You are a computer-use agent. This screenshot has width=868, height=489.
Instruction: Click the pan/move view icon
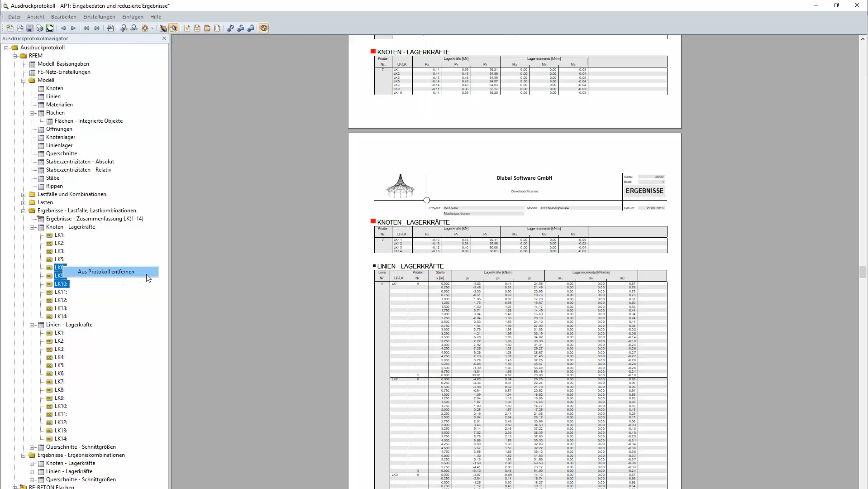[145, 28]
